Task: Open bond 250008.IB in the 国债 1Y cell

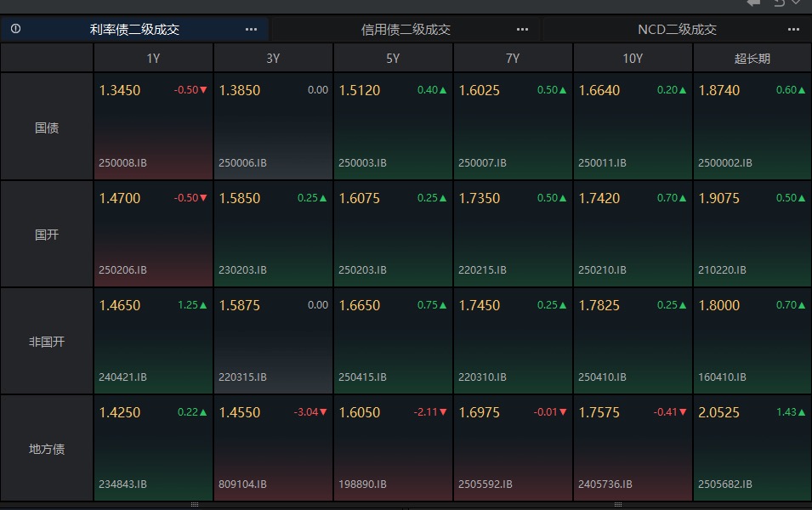Action: tap(122, 162)
